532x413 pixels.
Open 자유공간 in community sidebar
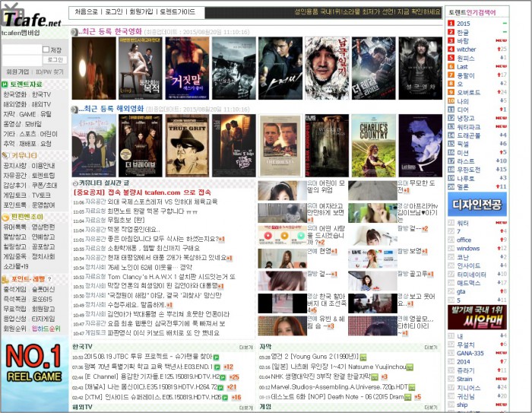[14, 175]
